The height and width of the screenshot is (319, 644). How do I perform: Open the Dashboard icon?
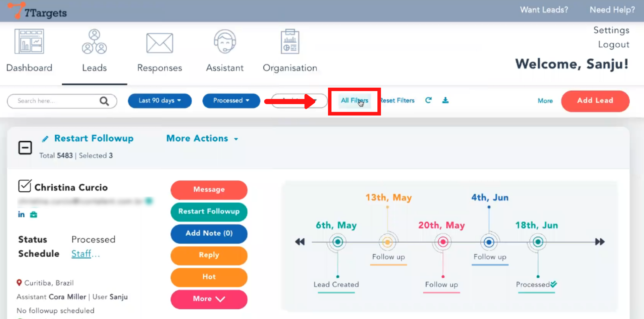[29, 42]
